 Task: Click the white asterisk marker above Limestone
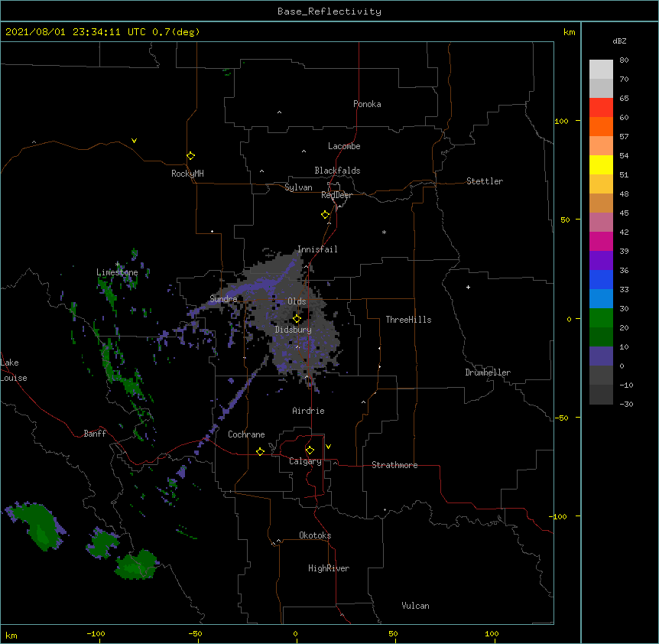[x=117, y=264]
